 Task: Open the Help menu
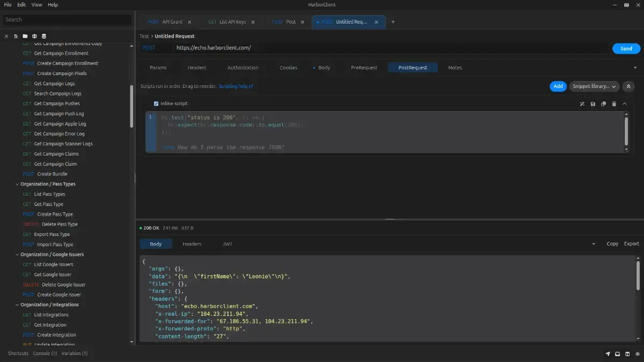coord(53,4)
